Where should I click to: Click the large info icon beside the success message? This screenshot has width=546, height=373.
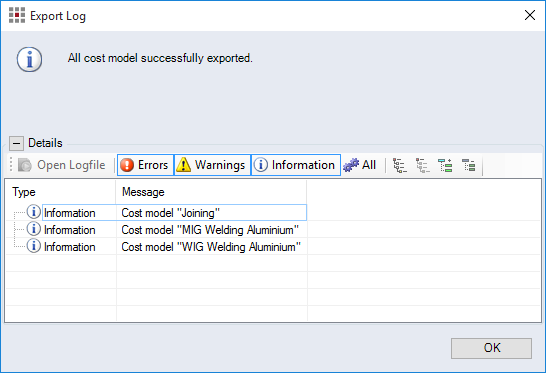coord(30,60)
